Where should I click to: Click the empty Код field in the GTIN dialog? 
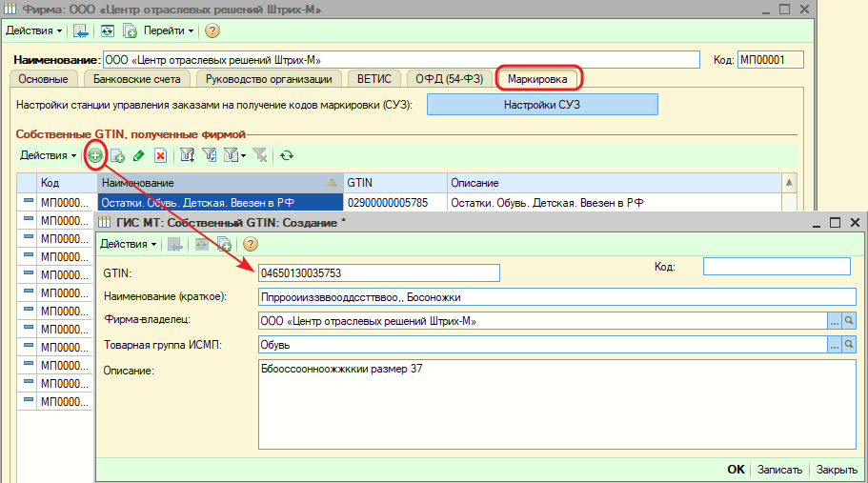point(777,267)
